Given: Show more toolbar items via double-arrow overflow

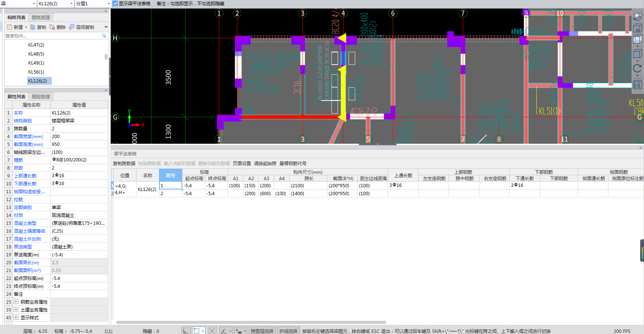Looking at the screenshot, I should (106, 27).
